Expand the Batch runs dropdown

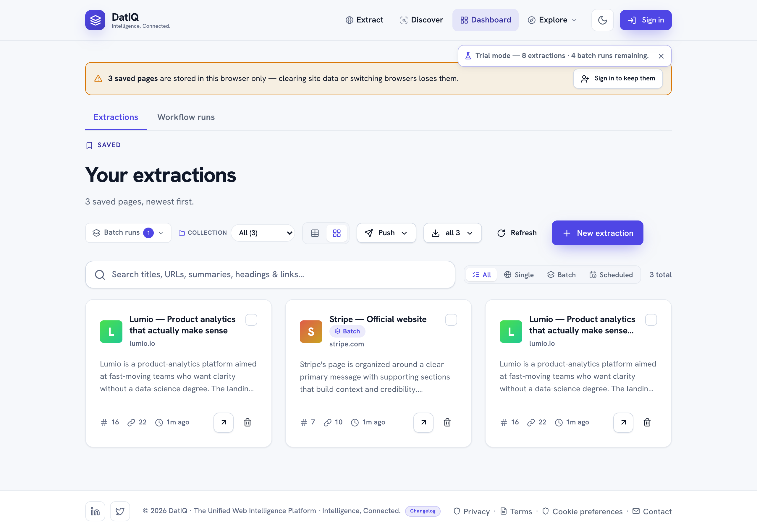tap(128, 233)
